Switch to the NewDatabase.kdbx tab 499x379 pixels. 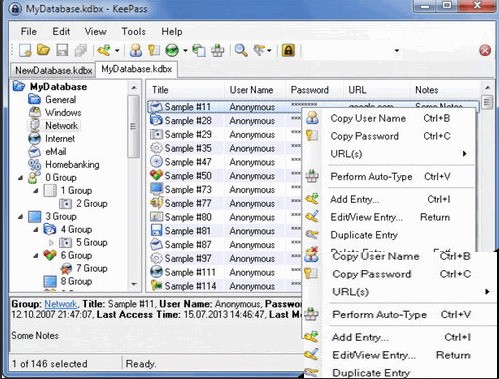tap(53, 70)
